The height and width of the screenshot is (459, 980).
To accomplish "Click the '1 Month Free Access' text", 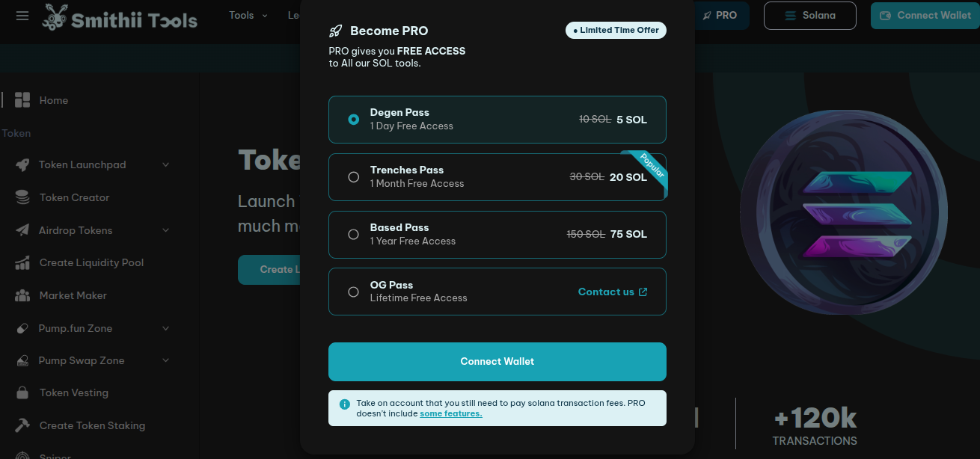I will click(417, 184).
